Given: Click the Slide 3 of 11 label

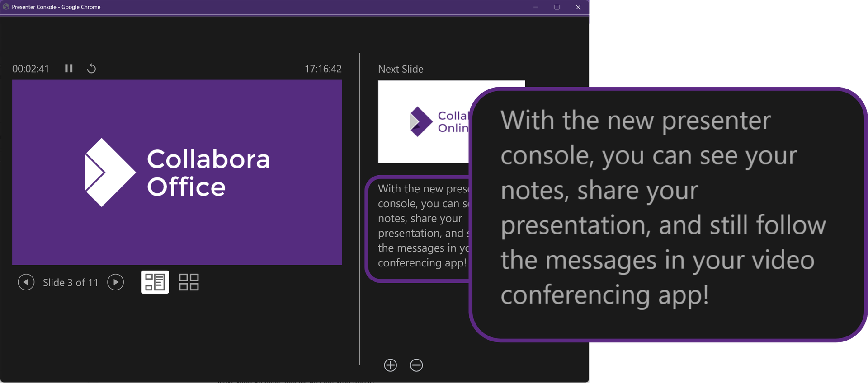Looking at the screenshot, I should pyautogui.click(x=71, y=282).
